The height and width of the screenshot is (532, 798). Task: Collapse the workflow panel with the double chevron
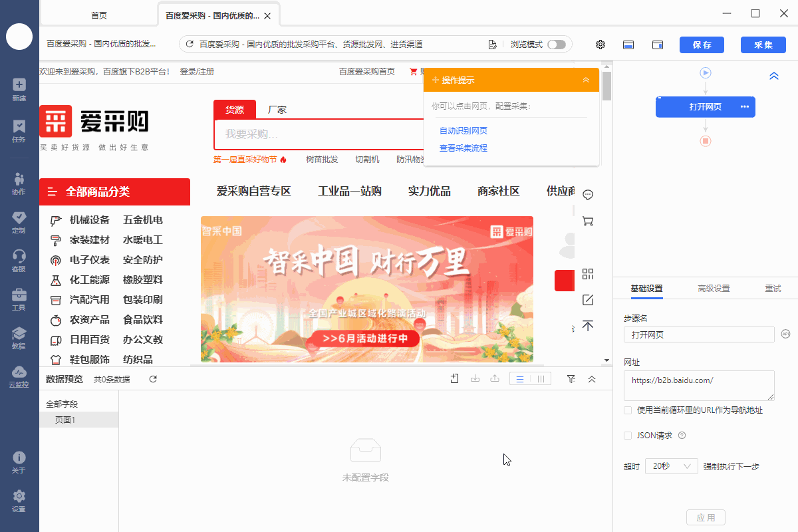point(774,76)
